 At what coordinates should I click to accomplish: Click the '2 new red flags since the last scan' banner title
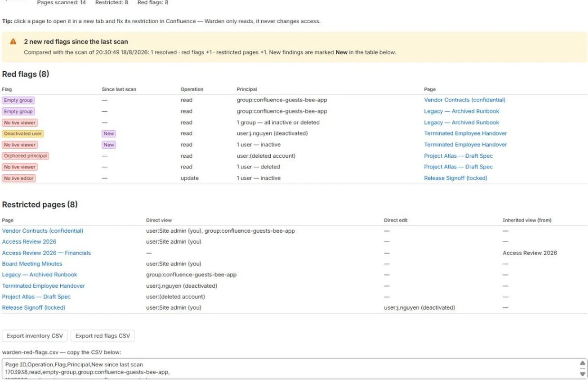pos(76,42)
